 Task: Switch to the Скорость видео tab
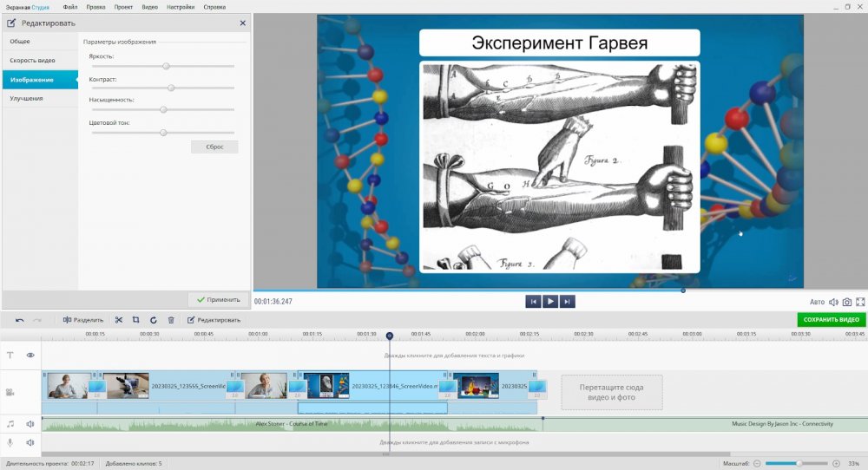(x=33, y=61)
